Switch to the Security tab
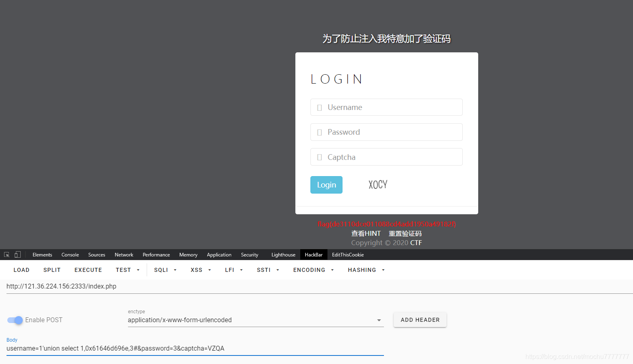 click(x=249, y=255)
